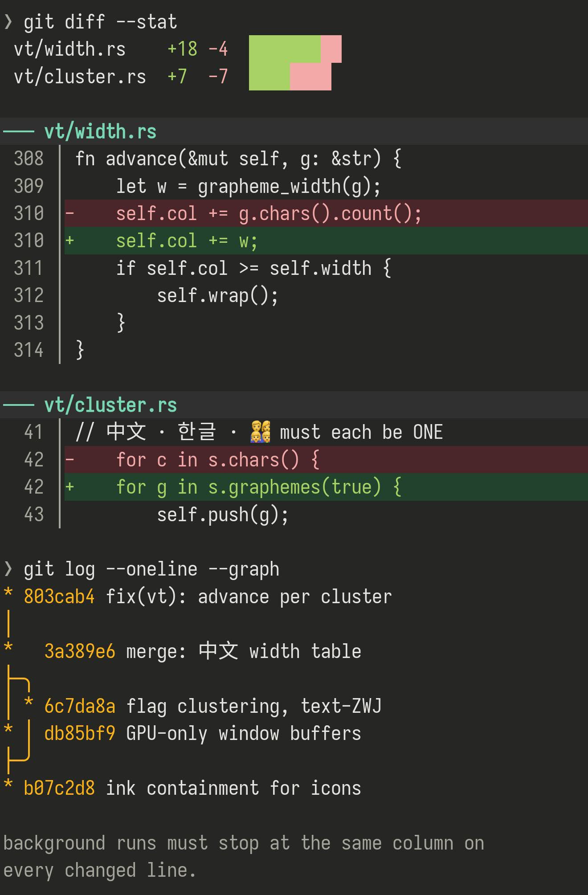Click commit message 'fix(vt): advance per cluster'
This screenshot has width=588, height=895.
[x=249, y=597]
